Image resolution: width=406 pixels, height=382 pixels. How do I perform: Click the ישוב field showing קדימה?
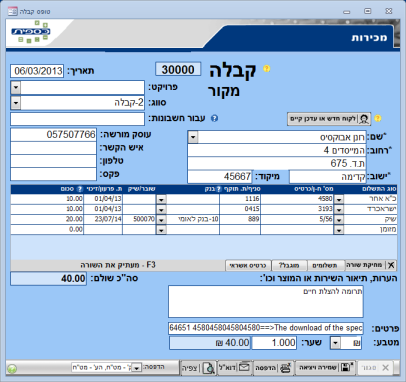pyautogui.click(x=328, y=177)
